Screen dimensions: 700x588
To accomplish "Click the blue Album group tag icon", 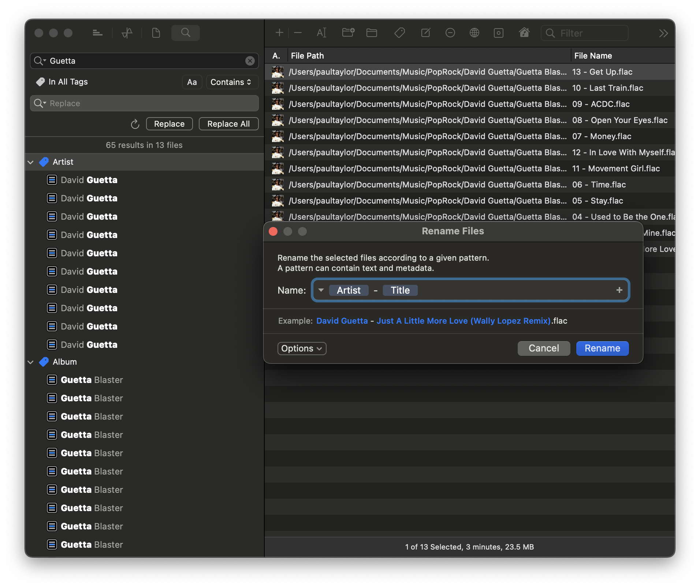I will [x=44, y=362].
